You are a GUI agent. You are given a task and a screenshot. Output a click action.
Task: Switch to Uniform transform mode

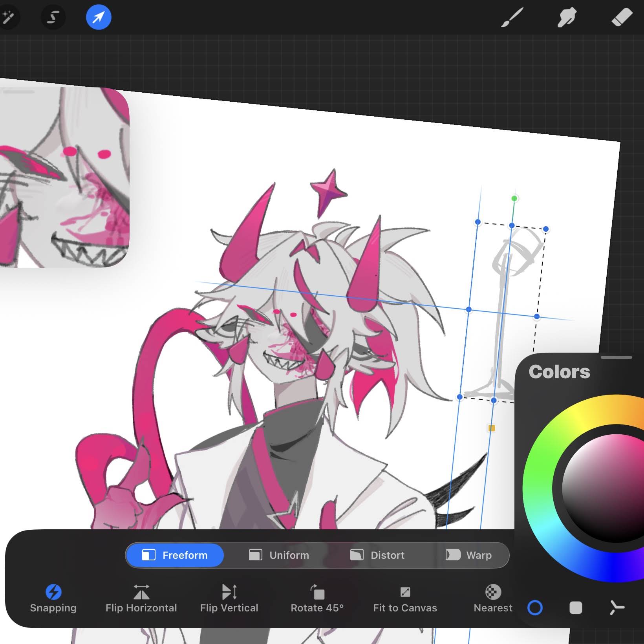pyautogui.click(x=279, y=555)
